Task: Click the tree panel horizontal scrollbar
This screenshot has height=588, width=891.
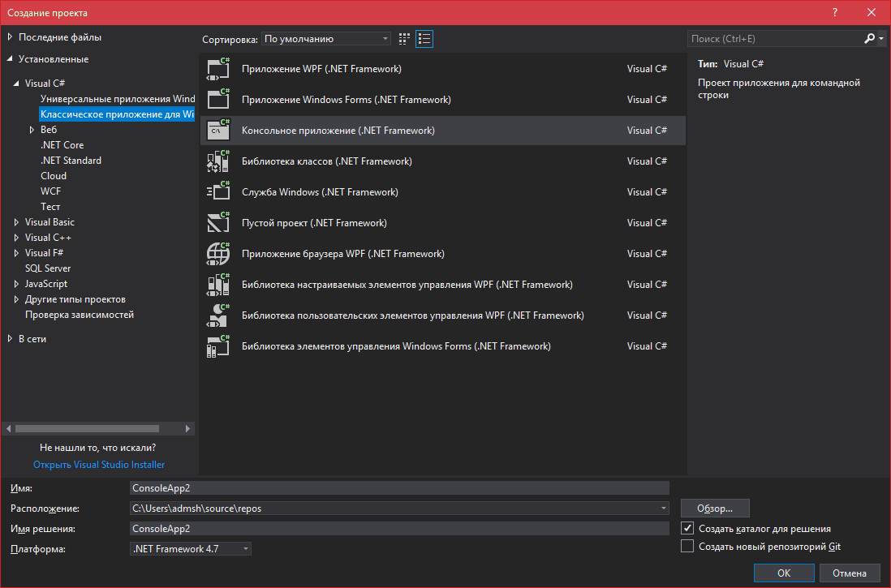Action: (87, 428)
